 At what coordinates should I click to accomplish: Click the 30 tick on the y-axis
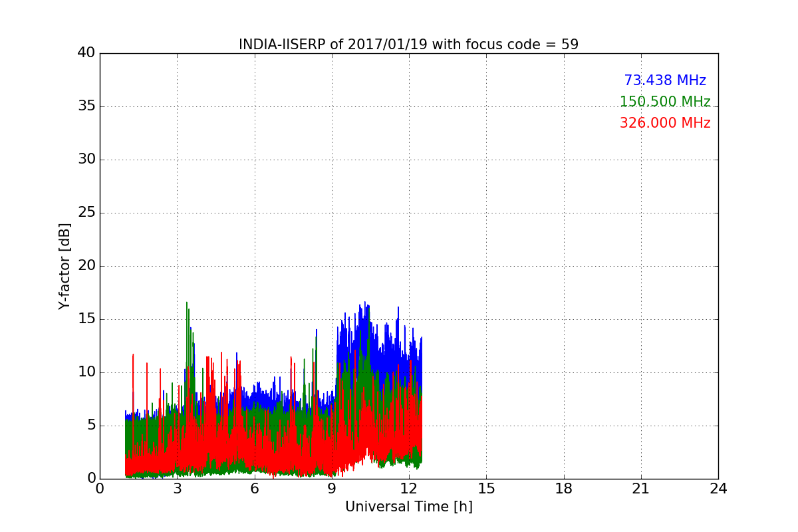[x=86, y=160]
